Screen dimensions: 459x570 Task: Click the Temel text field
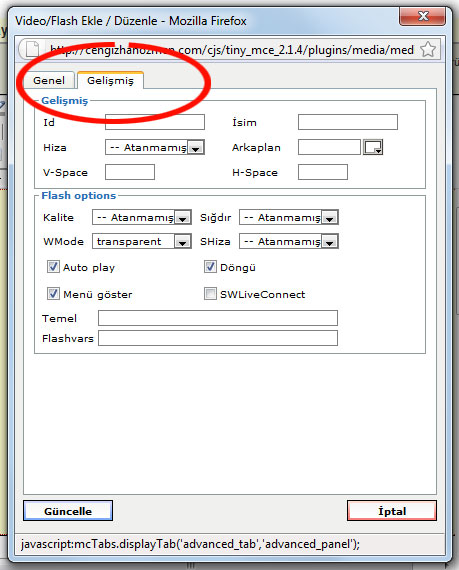[218, 318]
